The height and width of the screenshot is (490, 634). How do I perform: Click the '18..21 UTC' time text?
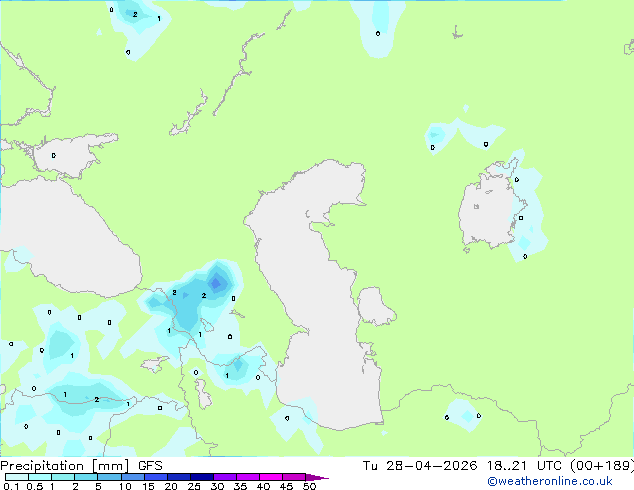[x=524, y=466]
